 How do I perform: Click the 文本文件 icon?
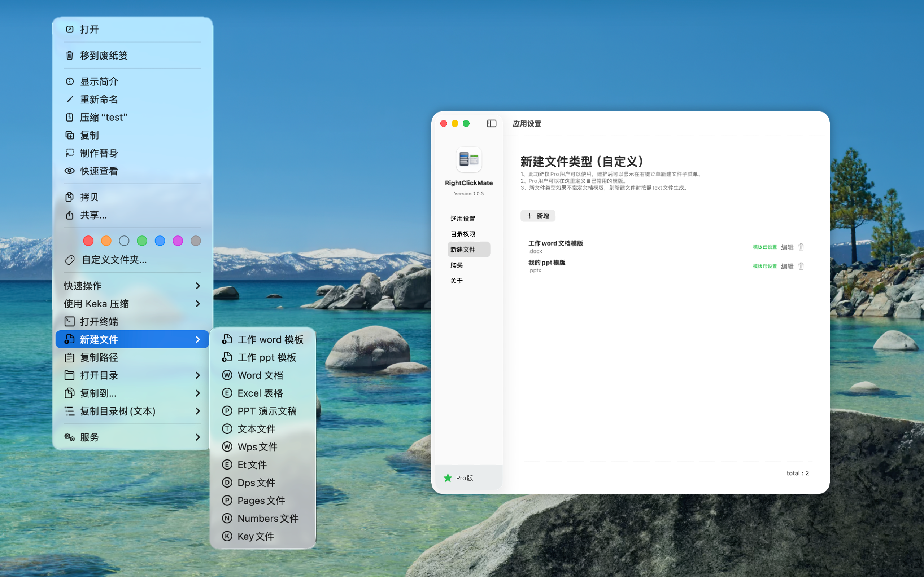tap(227, 429)
